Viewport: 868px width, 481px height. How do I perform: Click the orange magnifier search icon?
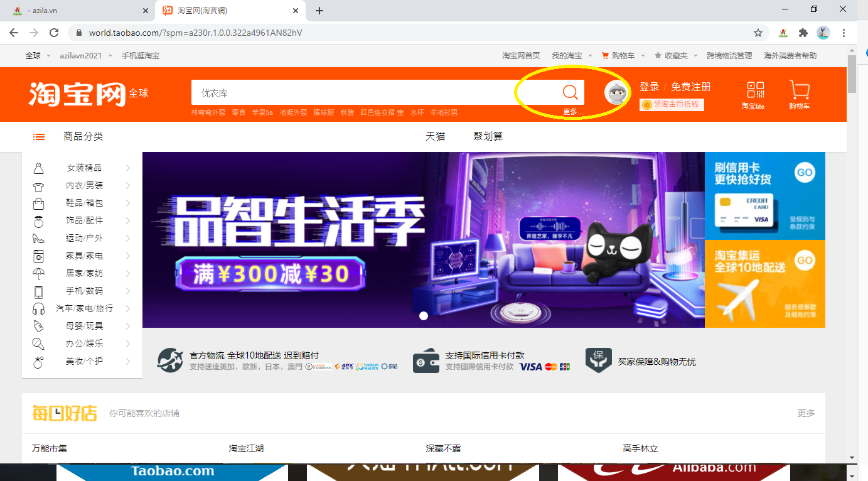point(570,92)
